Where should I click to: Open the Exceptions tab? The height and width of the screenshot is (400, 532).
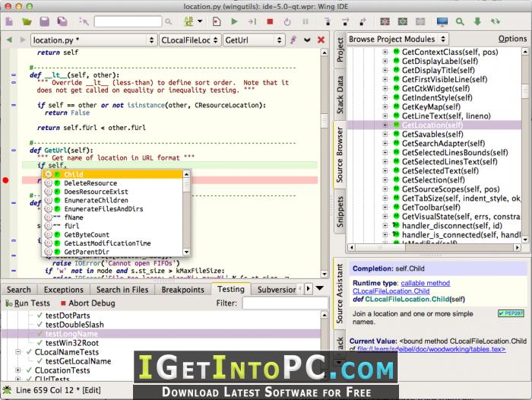[63, 290]
